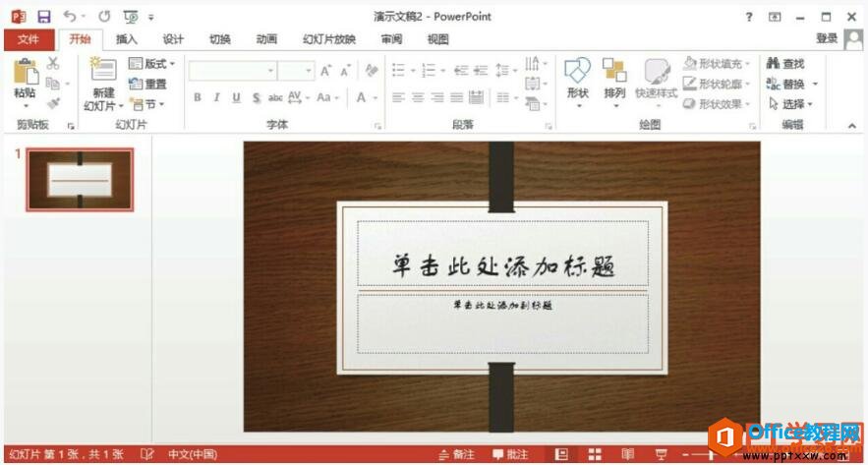868x465 pixels.
Task: Open the font size combo box
Action: 296,71
